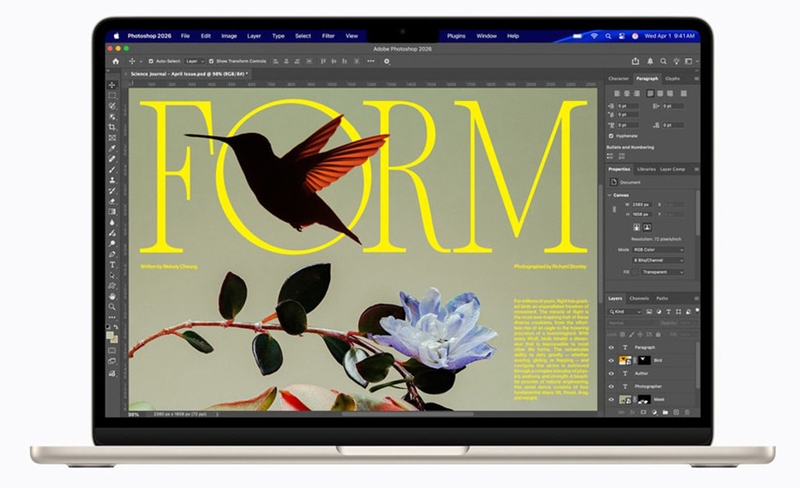Open the Layers panel flyout menu
This screenshot has height=488, width=800.
coord(696,299)
